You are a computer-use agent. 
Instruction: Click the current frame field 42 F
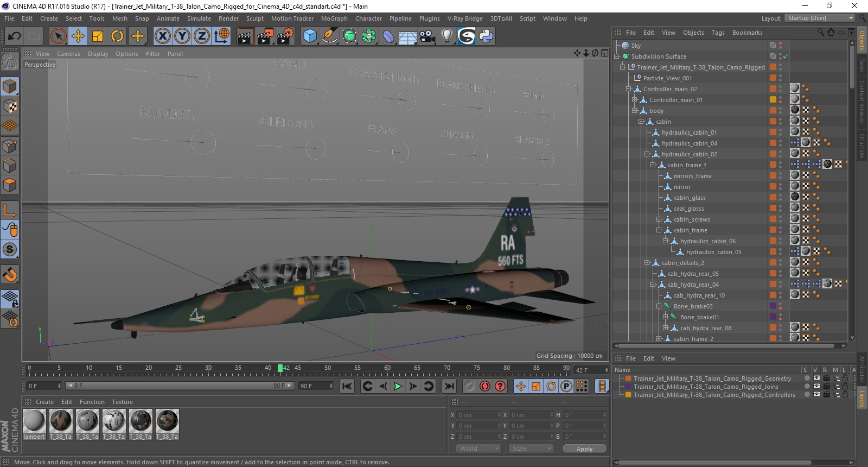tap(591, 370)
